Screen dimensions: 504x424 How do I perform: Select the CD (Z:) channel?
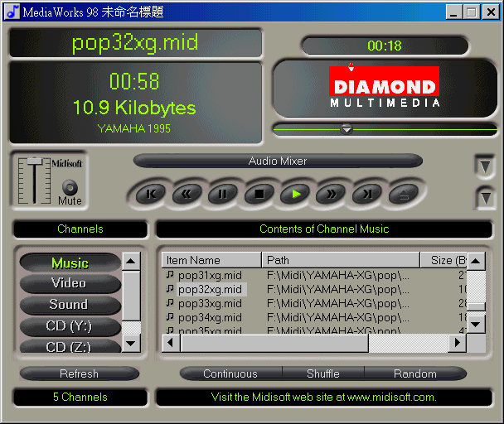pyautogui.click(x=70, y=346)
